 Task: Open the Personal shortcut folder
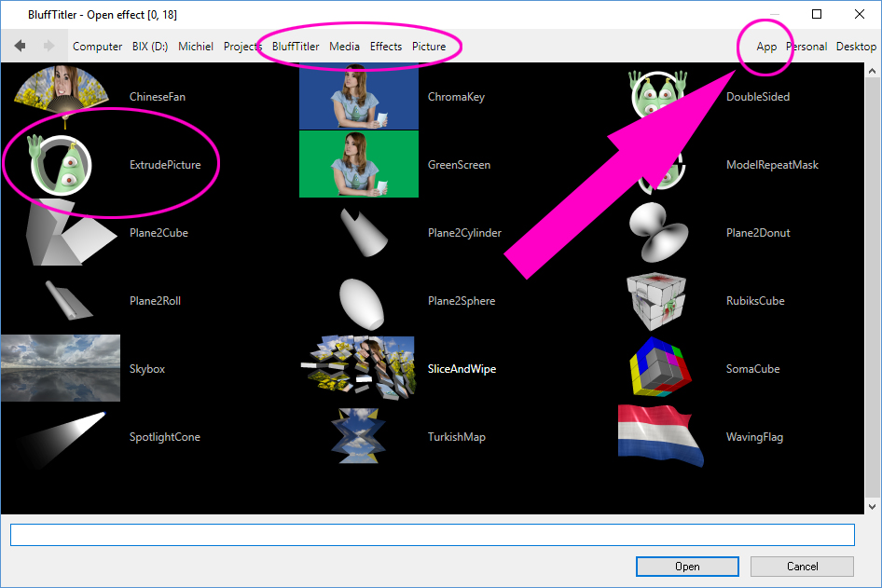806,46
